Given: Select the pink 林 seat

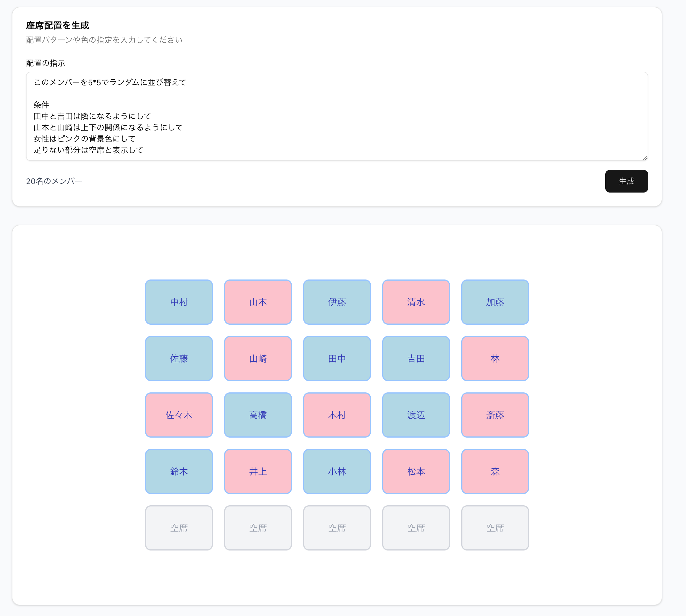Looking at the screenshot, I should pos(495,359).
